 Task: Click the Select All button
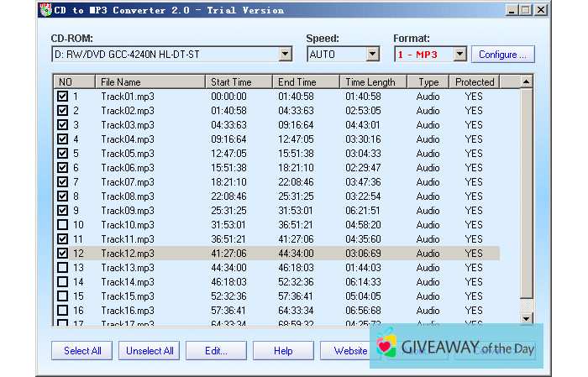[x=82, y=351]
